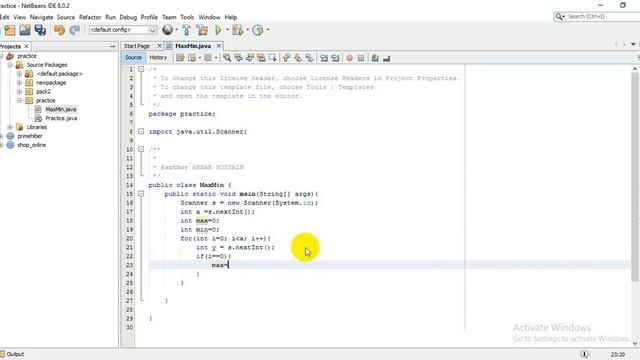Click the Stop Macro Recording icon
Image resolution: width=640 pixels, height=360 pixels.
click(361, 58)
